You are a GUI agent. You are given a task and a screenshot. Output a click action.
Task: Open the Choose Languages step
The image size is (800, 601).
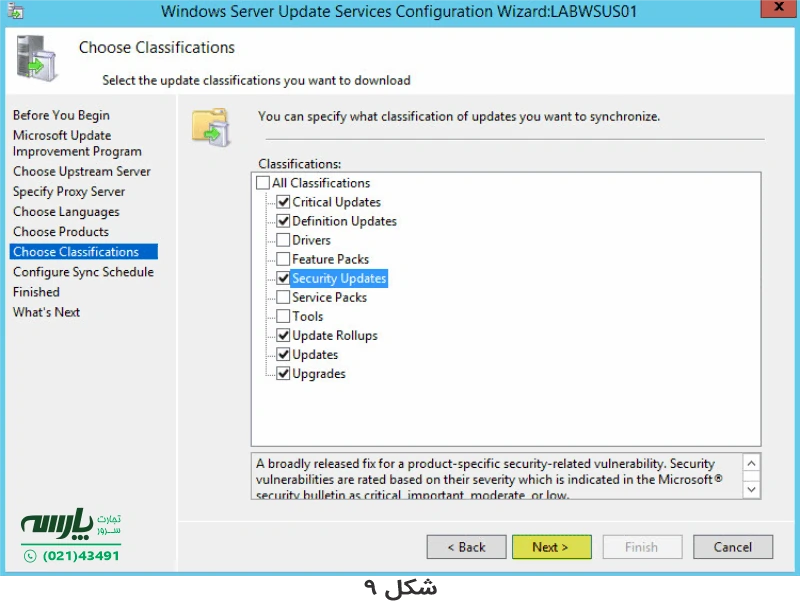[x=66, y=212]
